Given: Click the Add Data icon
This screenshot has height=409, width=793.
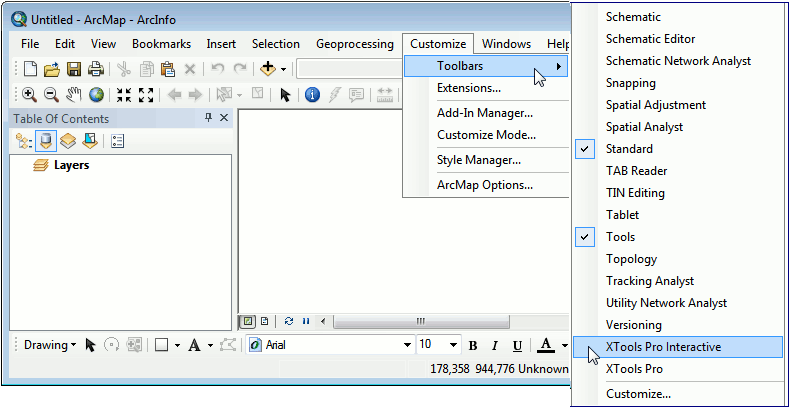Looking at the screenshot, I should (x=268, y=68).
